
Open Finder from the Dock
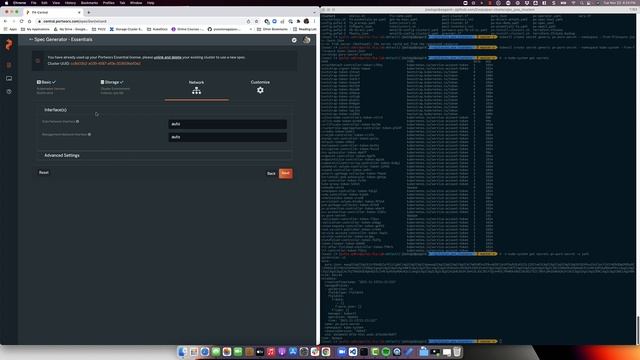tap(182, 351)
